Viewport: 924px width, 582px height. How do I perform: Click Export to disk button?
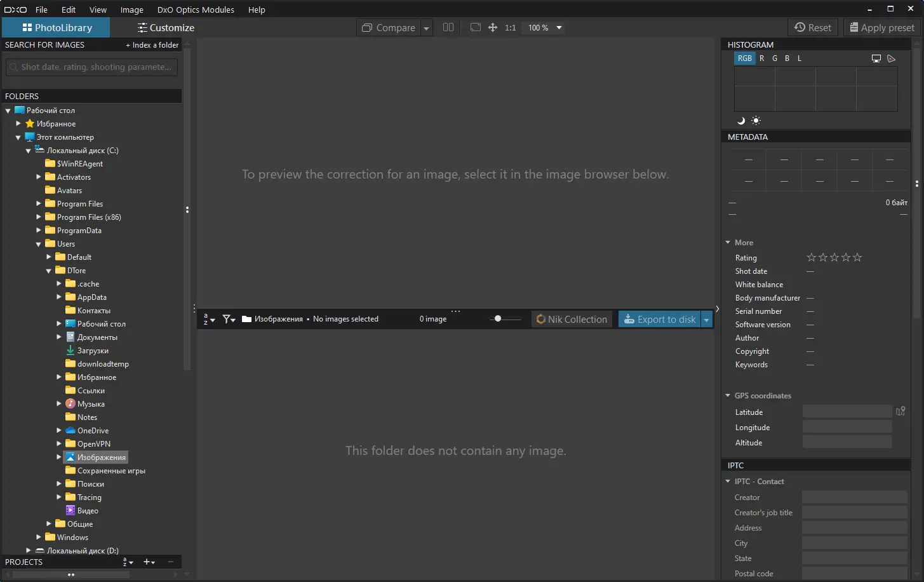pos(659,319)
